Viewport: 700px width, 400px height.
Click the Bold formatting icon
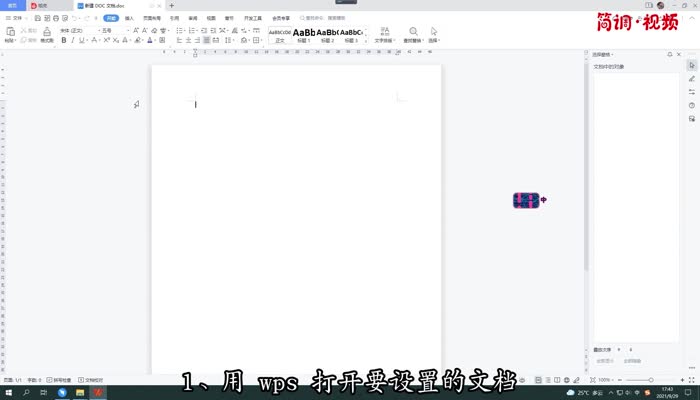[x=64, y=41]
